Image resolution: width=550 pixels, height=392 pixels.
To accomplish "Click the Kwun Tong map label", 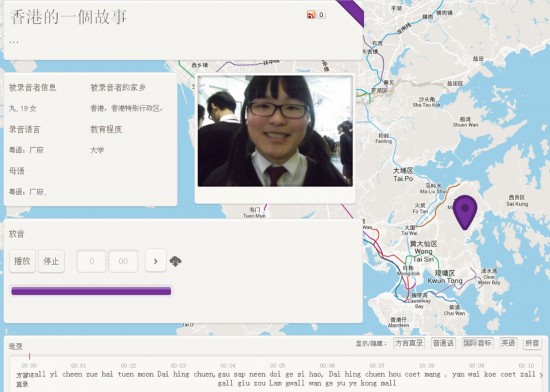I will coord(445,281).
